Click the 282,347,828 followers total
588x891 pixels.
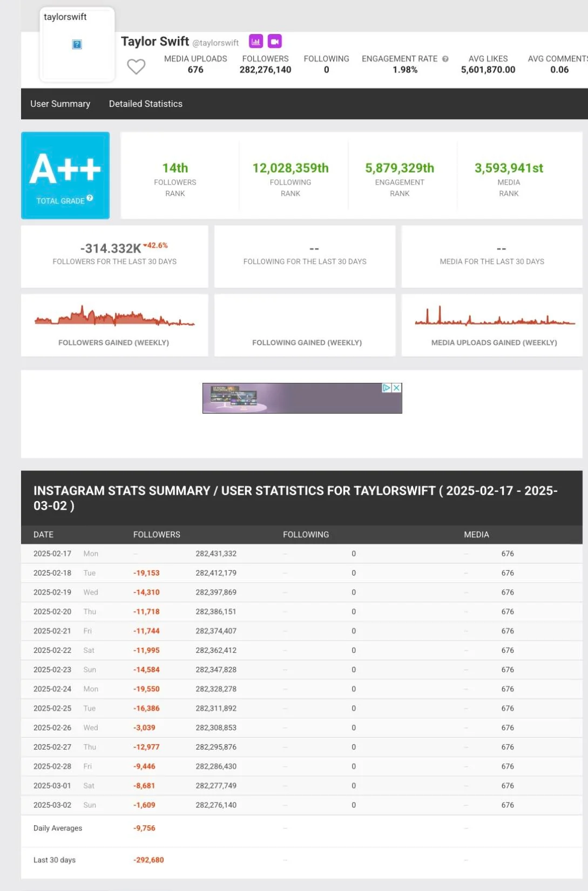(x=216, y=670)
